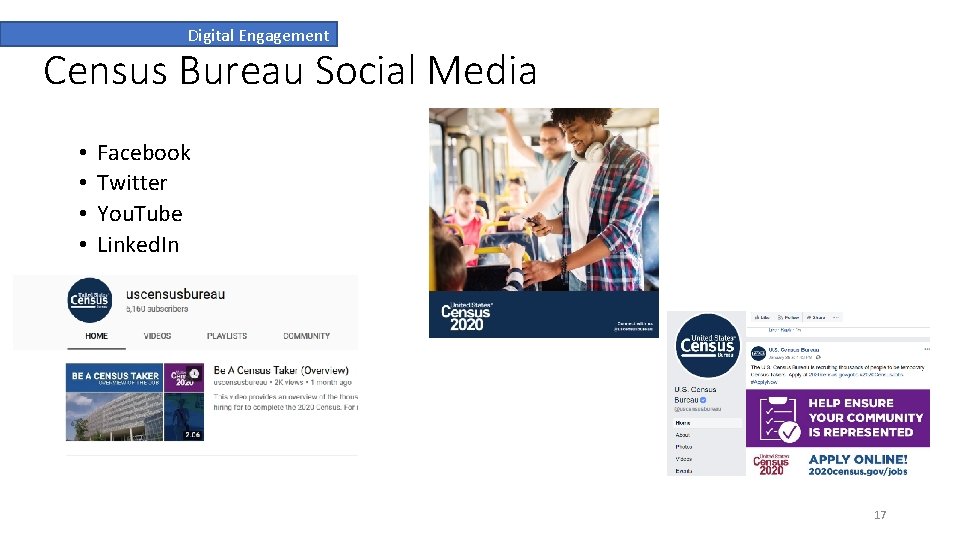This screenshot has height=540, width=960.
Task: Open the uscensusbureau YouTube channel avatar
Action: (x=89, y=300)
